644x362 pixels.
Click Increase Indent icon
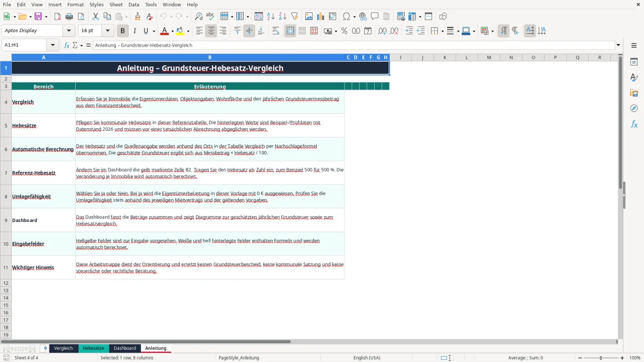pyautogui.click(x=409, y=31)
